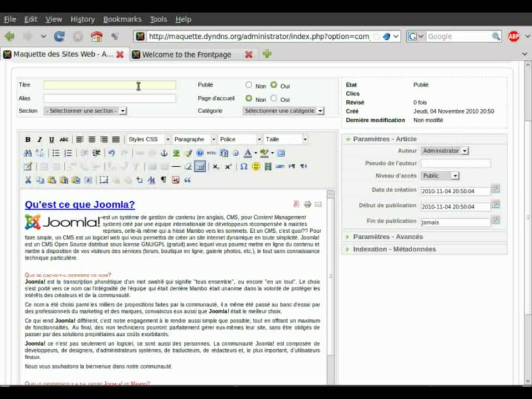Insert an image using the tree icon
532x399 pixels.
pos(176,153)
